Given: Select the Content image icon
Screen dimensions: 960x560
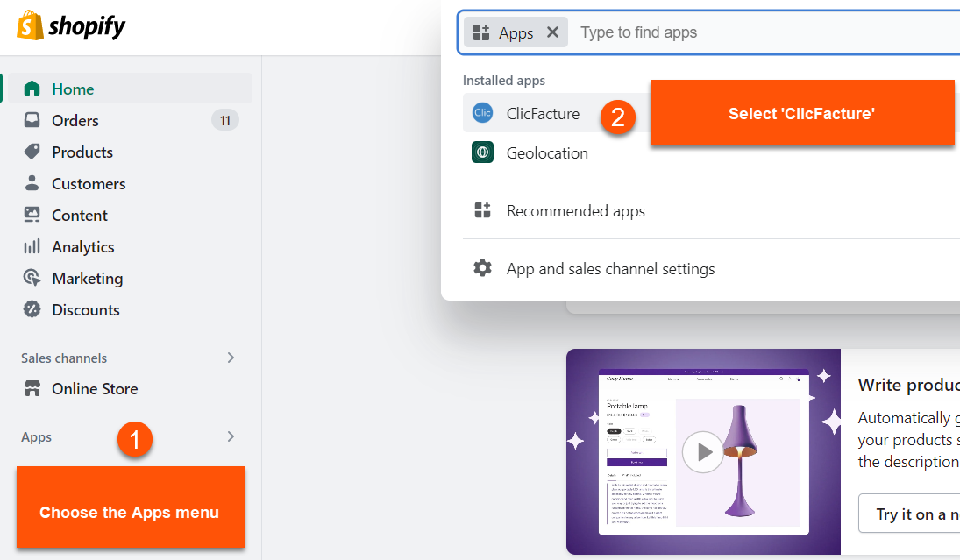Looking at the screenshot, I should pyautogui.click(x=32, y=214).
